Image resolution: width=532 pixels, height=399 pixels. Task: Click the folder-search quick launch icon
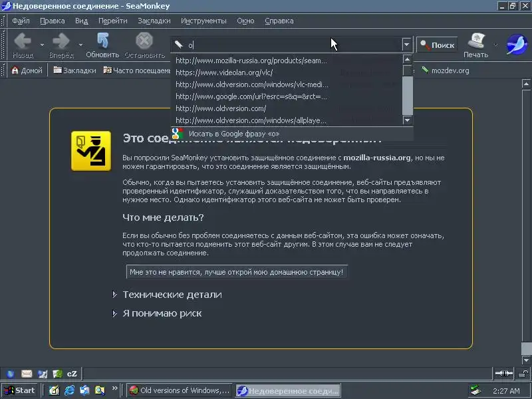[x=100, y=390]
